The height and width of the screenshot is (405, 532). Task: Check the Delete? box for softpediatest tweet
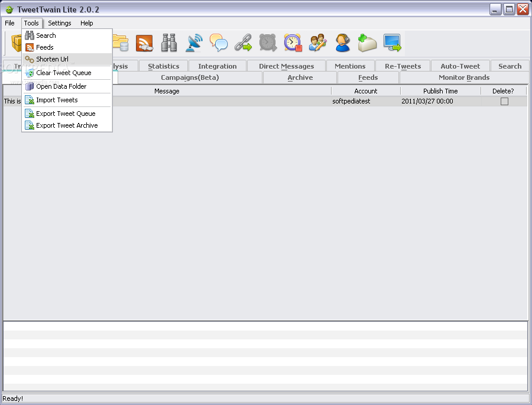point(504,101)
